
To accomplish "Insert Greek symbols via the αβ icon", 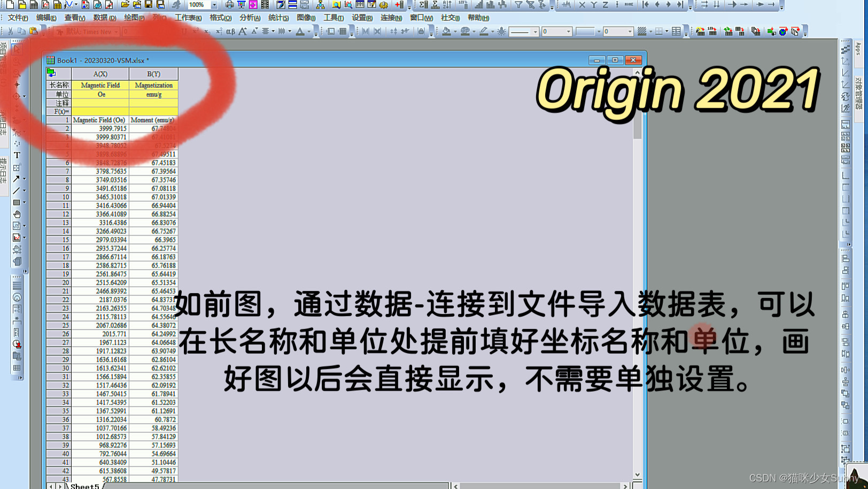I will (231, 31).
